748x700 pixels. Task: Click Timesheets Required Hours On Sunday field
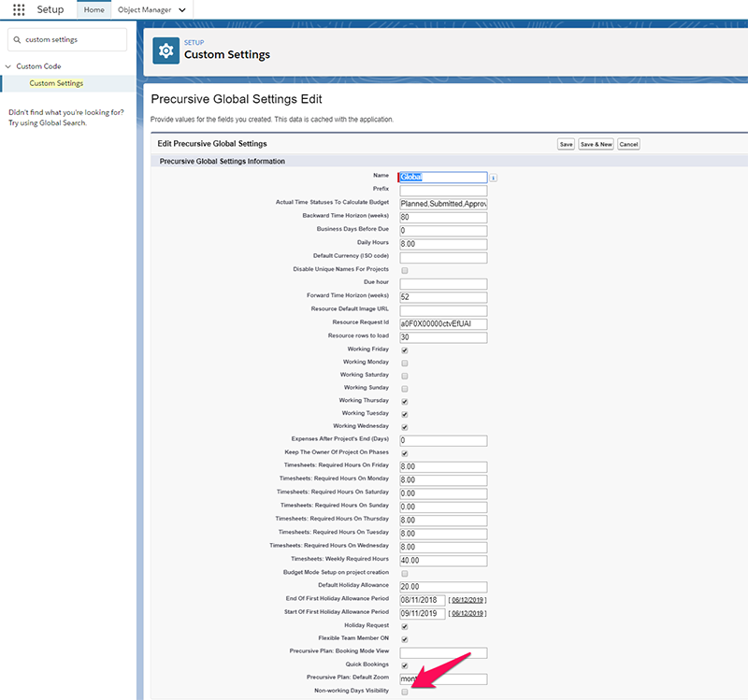pos(443,507)
